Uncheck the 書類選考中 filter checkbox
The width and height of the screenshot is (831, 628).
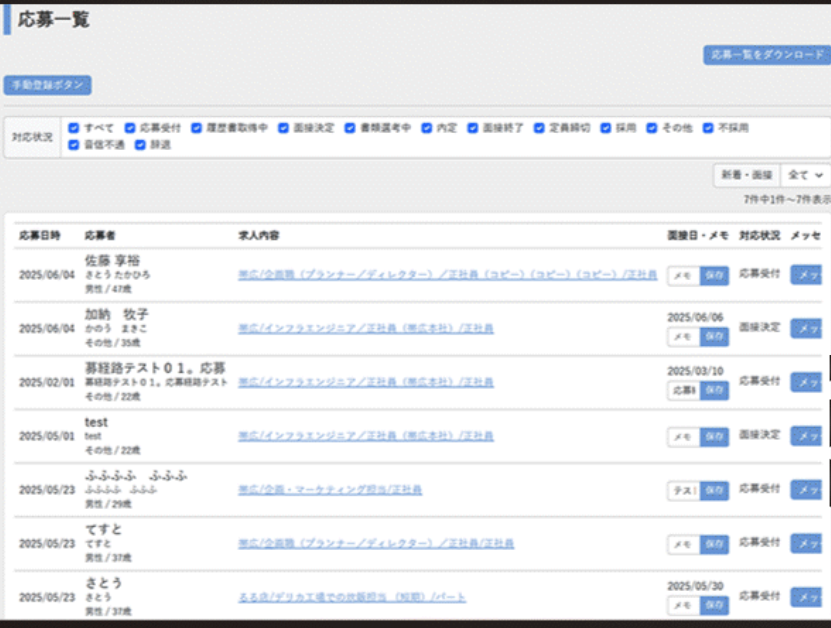[x=350, y=128]
